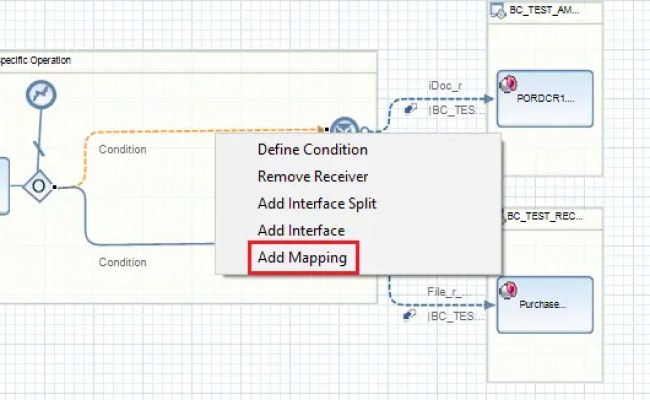Click the upper Condition label
This screenshot has height=400, width=650.
122,149
